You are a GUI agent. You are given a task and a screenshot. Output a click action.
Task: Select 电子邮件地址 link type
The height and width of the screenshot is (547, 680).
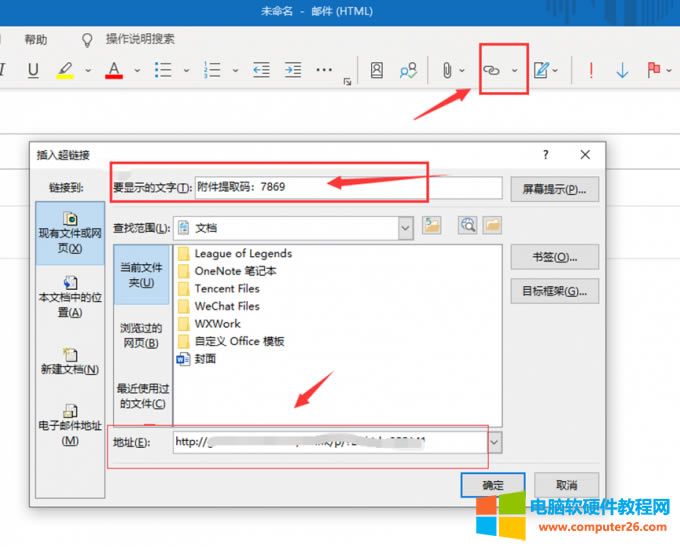[70, 425]
